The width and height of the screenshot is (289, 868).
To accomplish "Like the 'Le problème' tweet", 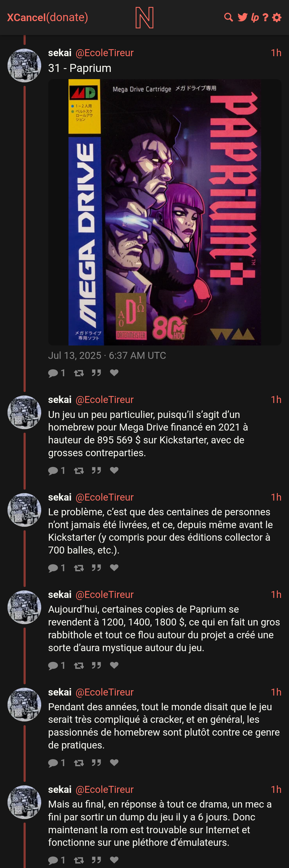I will [x=114, y=567].
